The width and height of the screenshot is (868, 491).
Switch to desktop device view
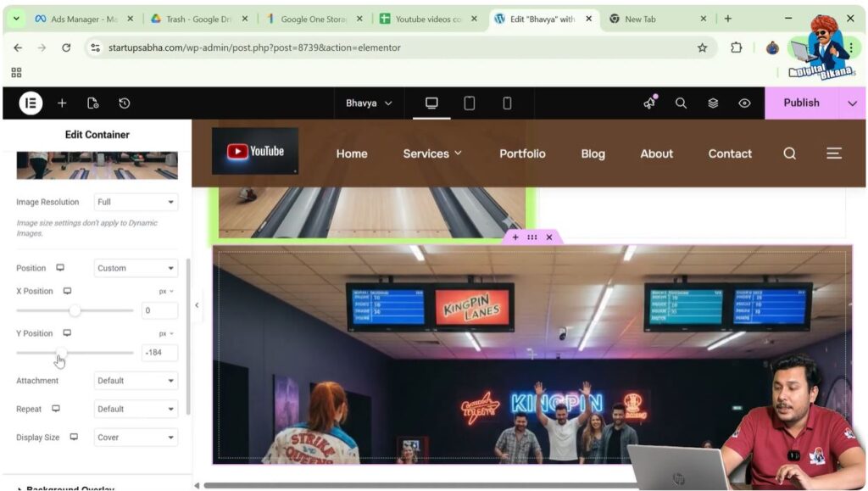[x=431, y=103]
